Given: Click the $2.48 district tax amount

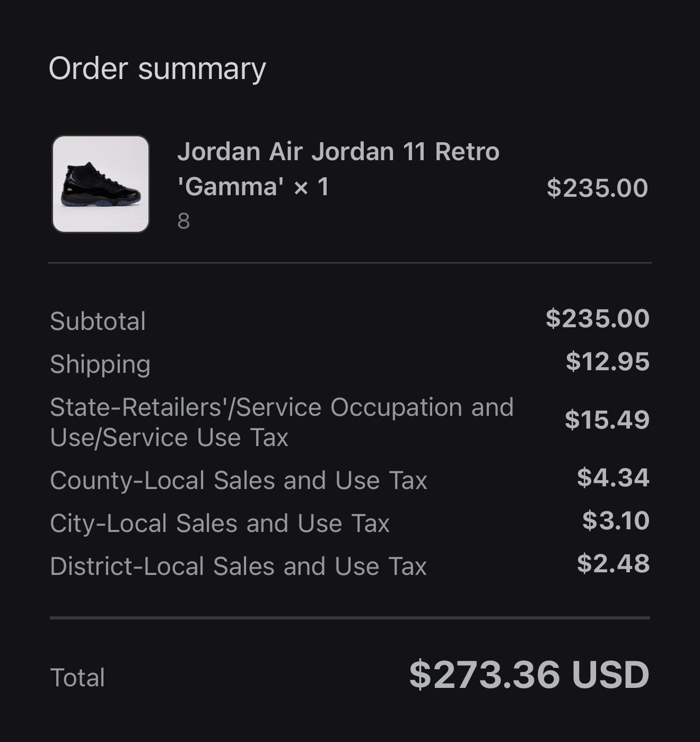Looking at the screenshot, I should [x=613, y=563].
